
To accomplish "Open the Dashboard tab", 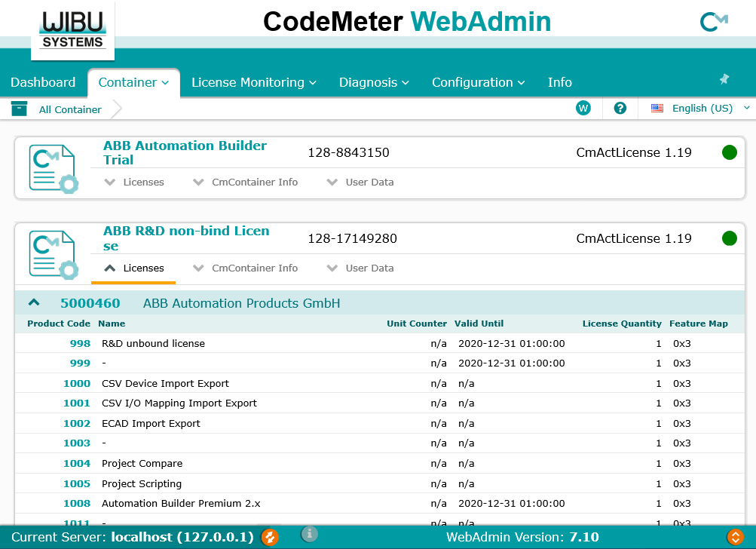I will pyautogui.click(x=43, y=82).
